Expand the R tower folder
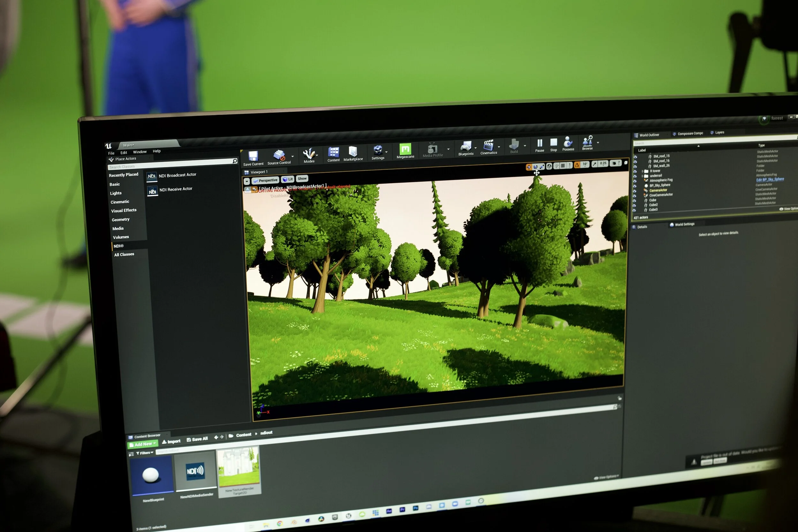 point(643,171)
